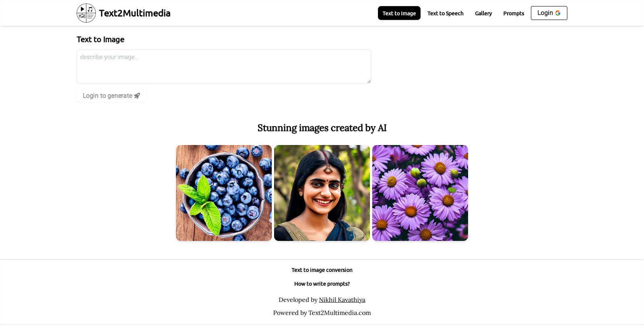Image resolution: width=644 pixels, height=336 pixels.
Task: Click the Text2Multimedia site title
Action: pyautogui.click(x=134, y=13)
